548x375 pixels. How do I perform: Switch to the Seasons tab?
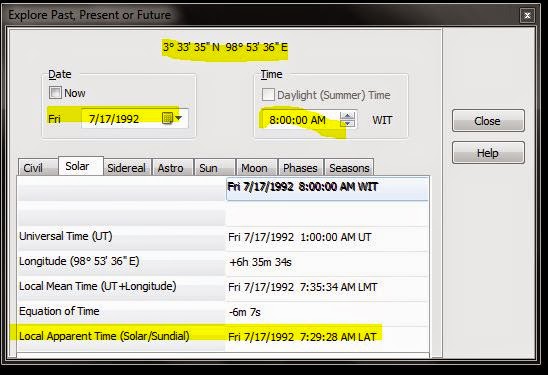[349, 168]
